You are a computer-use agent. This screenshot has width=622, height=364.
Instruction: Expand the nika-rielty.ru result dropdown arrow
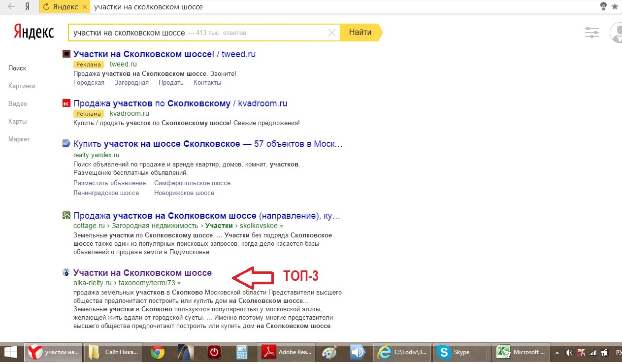(x=179, y=284)
